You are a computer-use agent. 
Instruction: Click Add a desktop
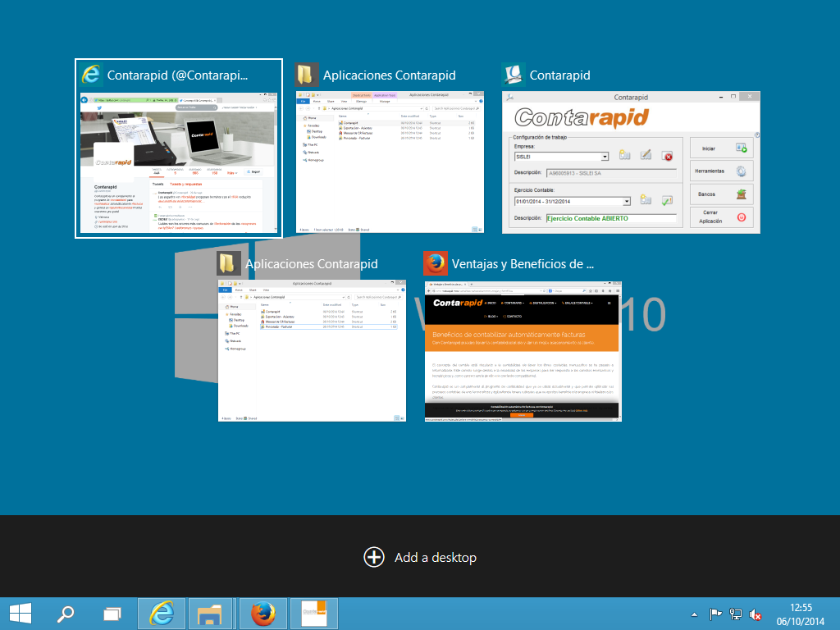(x=419, y=557)
